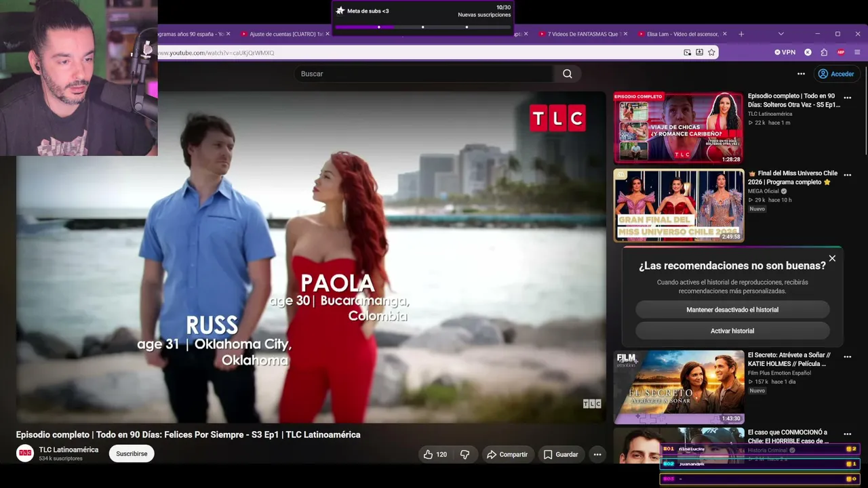This screenshot has width=868, height=488.
Task: Open options for El Secreto movie
Action: 847,357
